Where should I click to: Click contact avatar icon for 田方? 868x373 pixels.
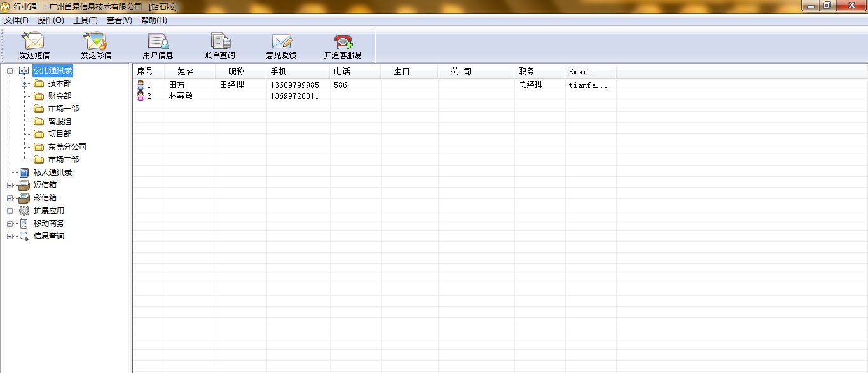point(141,85)
